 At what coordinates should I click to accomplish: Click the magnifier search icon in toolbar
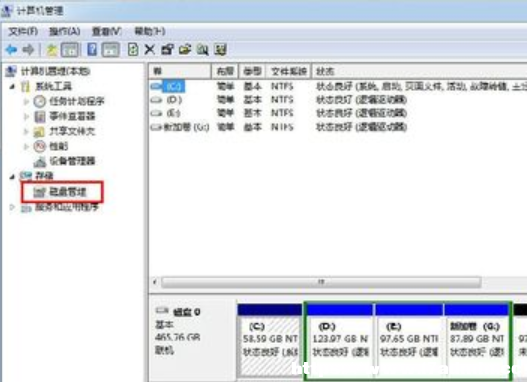click(x=202, y=50)
